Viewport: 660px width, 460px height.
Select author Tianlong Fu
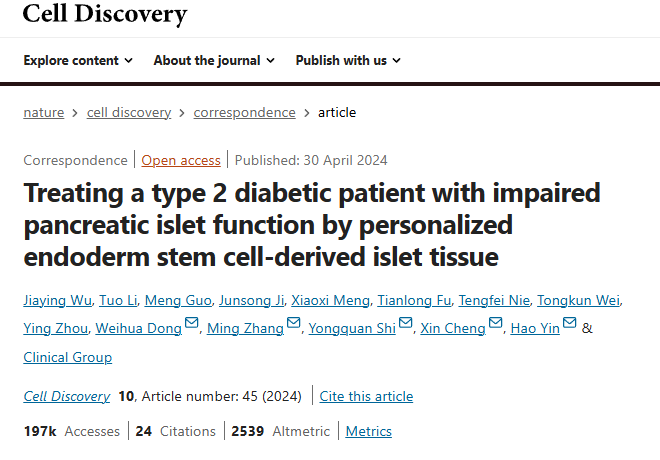416,300
